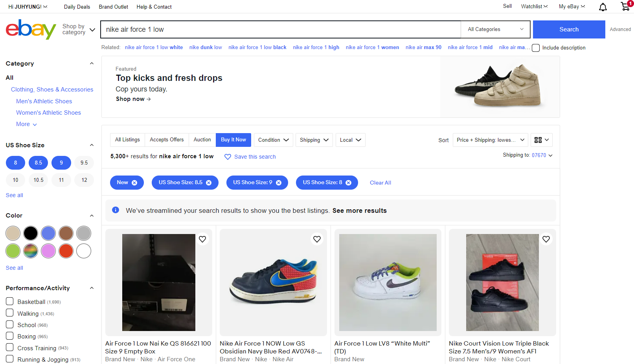
Task: Collapse the Category section
Action: [x=92, y=63]
